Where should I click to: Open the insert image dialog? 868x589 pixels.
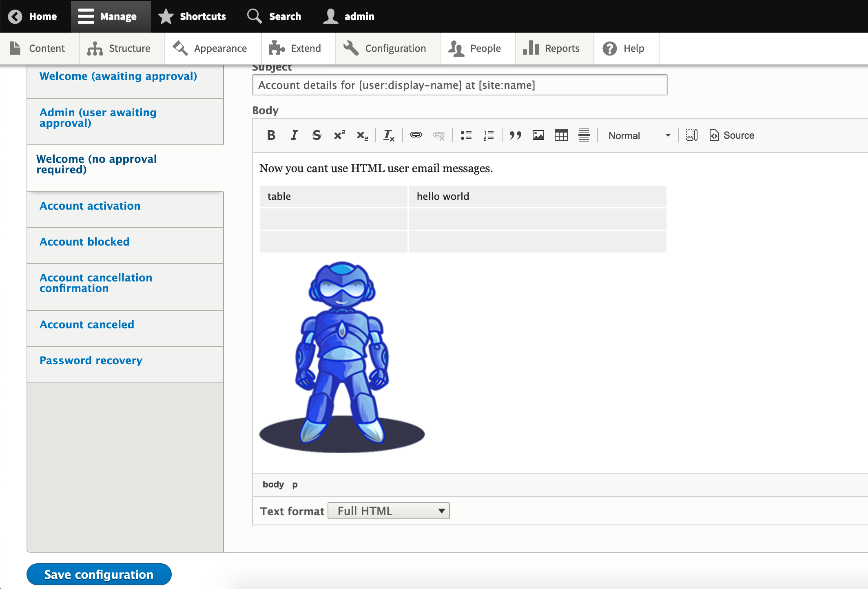(x=538, y=135)
